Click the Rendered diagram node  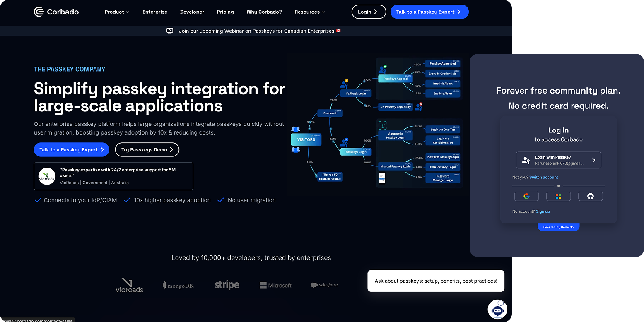[x=330, y=113]
